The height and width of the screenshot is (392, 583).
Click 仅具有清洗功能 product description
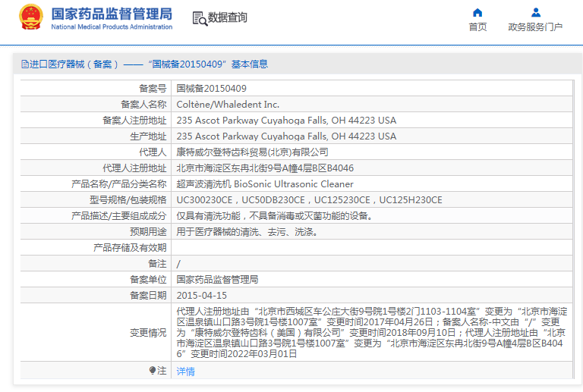274,216
